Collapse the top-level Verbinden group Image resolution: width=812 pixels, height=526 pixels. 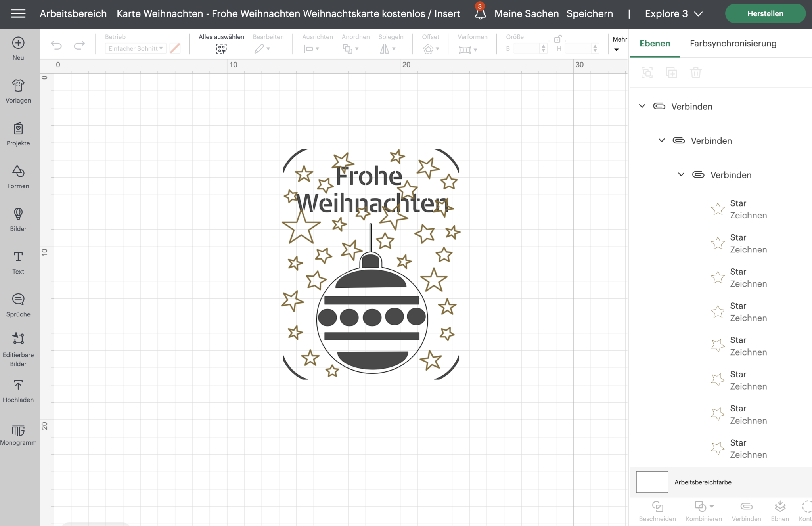[642, 106]
